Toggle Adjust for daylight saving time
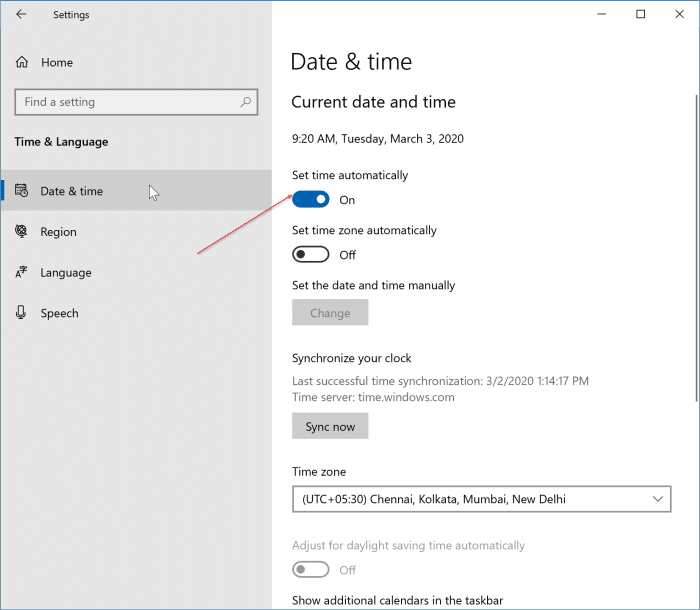700x610 pixels. (311, 569)
